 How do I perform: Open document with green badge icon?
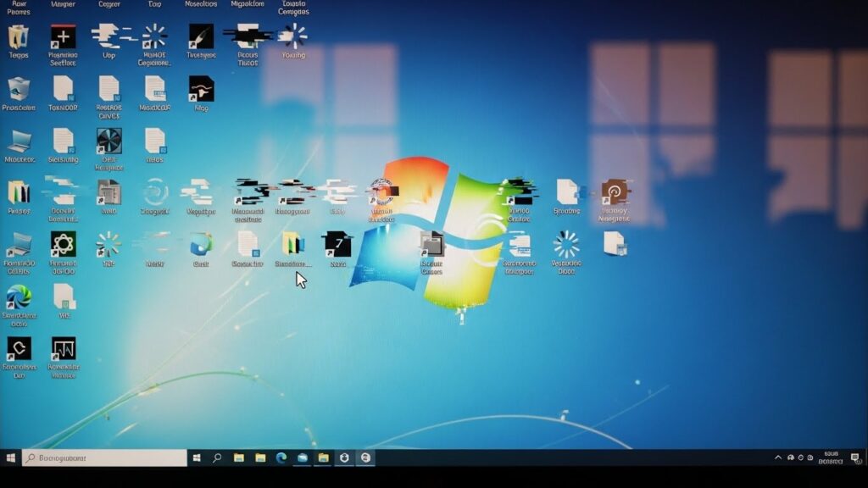(64, 297)
